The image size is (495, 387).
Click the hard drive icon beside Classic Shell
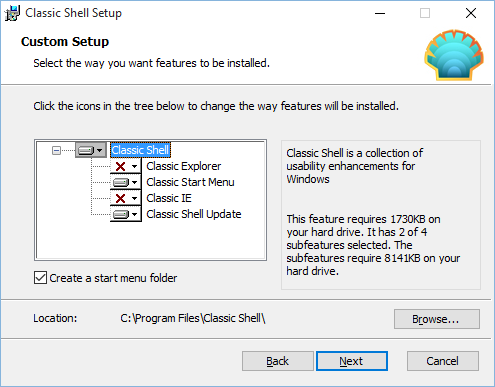coord(86,151)
